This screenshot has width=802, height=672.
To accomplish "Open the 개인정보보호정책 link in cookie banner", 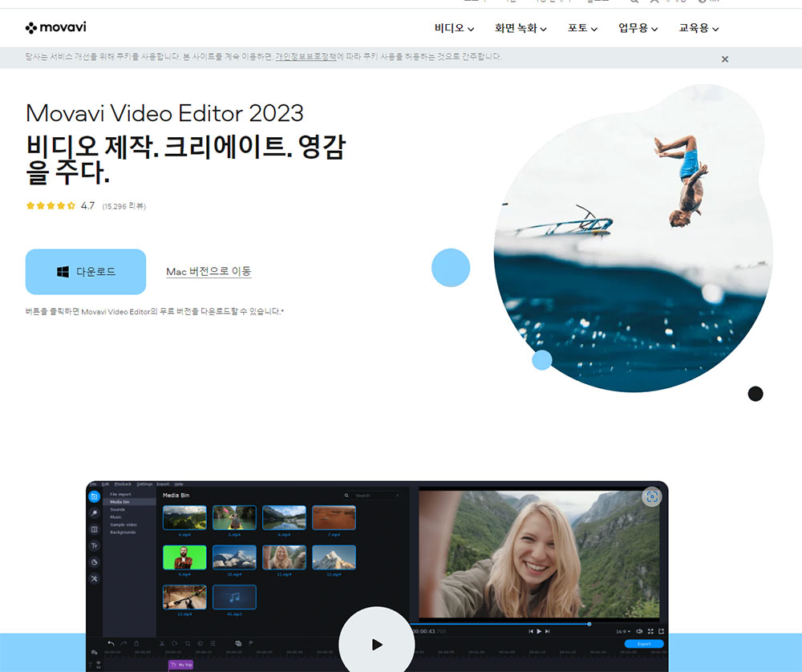I will point(306,57).
